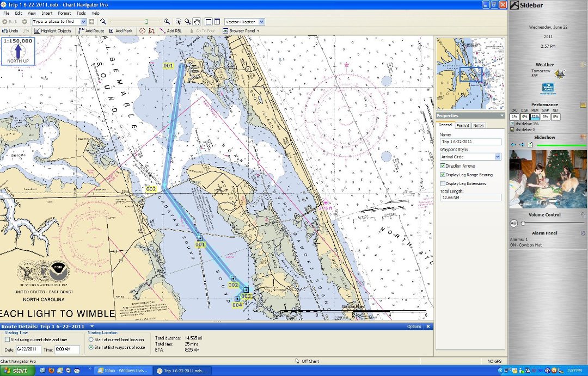Viewport: 588px width, 376px height.
Task: Select the General properties tab
Action: tap(445, 125)
